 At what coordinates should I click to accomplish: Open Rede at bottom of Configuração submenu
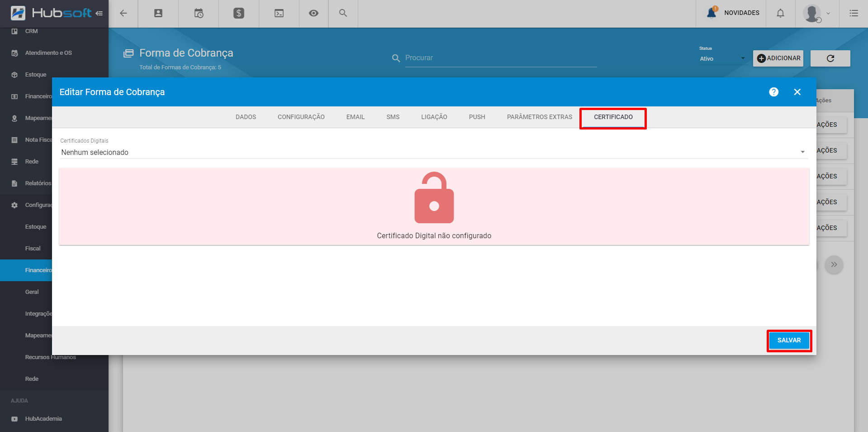pyautogui.click(x=32, y=379)
